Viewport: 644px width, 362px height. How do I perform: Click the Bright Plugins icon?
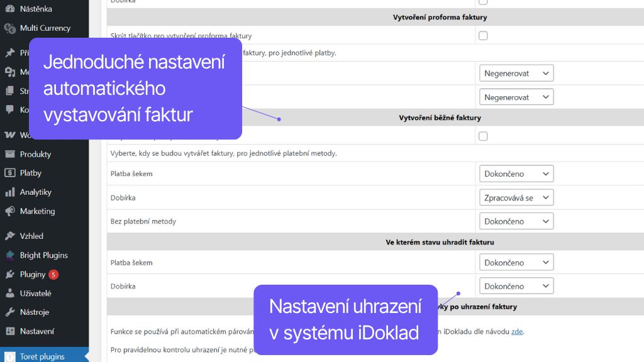tap(9, 256)
